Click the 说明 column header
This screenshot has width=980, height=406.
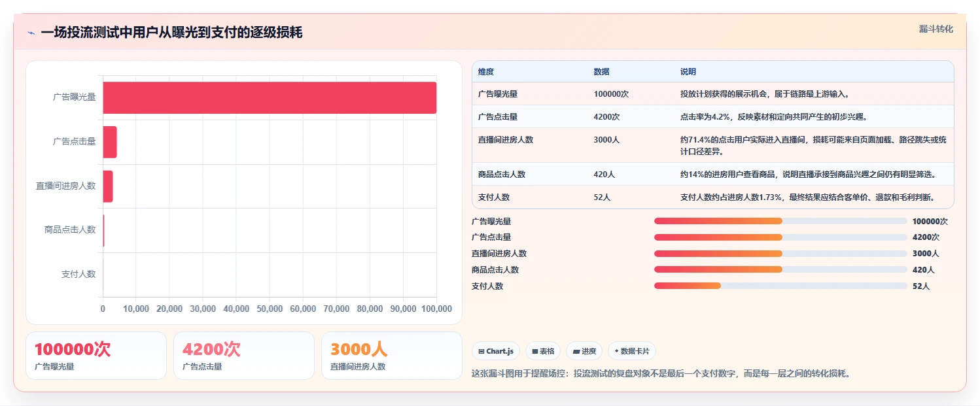688,72
